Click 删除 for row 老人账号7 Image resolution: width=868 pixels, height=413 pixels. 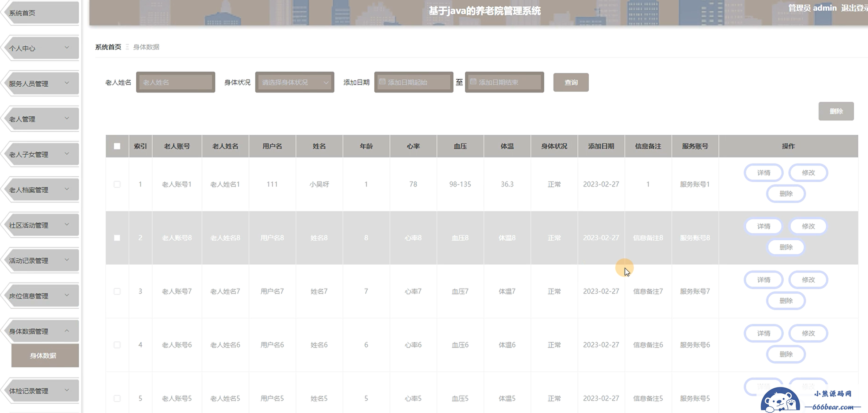click(786, 301)
